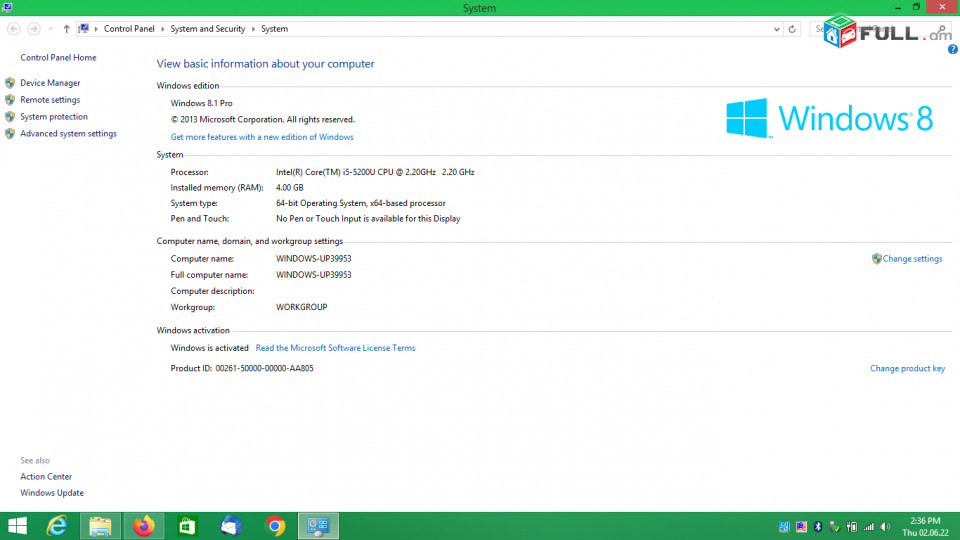Click the blue graphics tray icon
The height and width of the screenshot is (540, 960).
point(784,527)
